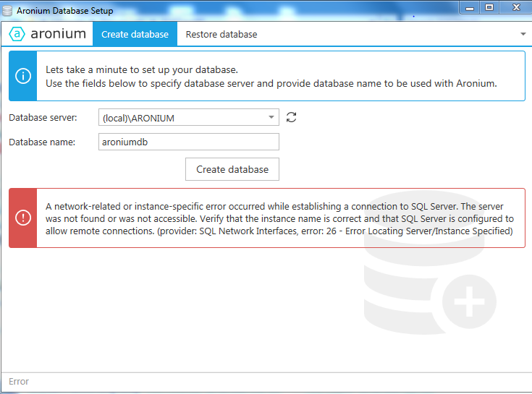Open the Restore database tab
Viewport: 532px width, 394px height.
(221, 34)
